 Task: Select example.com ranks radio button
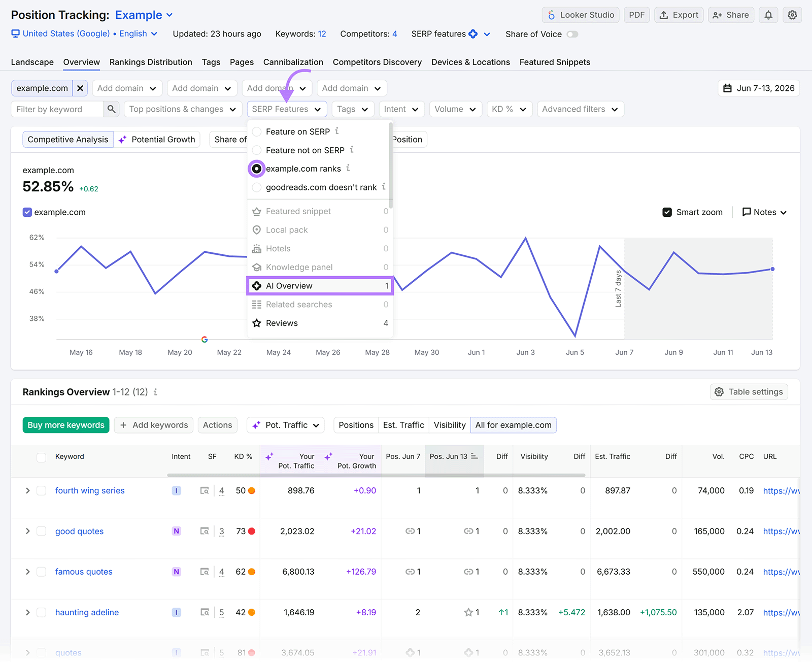pos(257,169)
